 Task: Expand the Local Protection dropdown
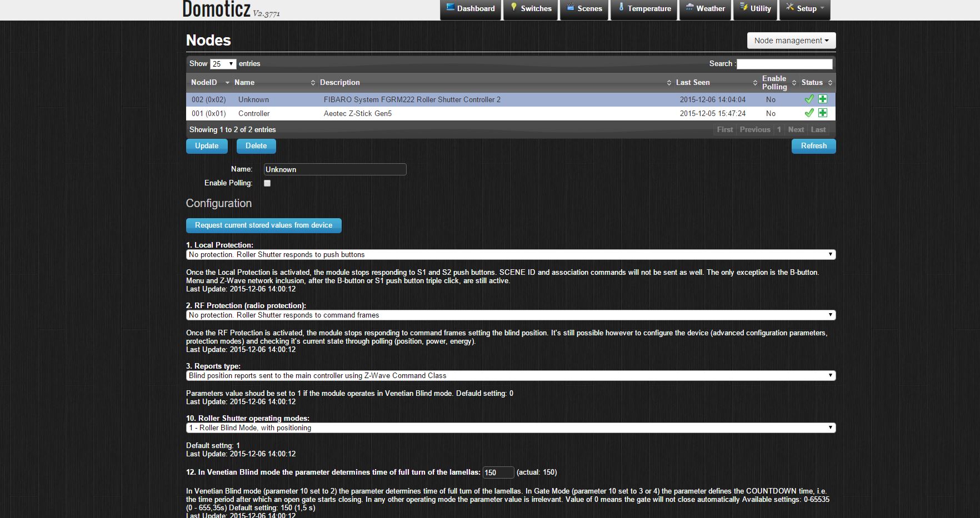[510, 255]
